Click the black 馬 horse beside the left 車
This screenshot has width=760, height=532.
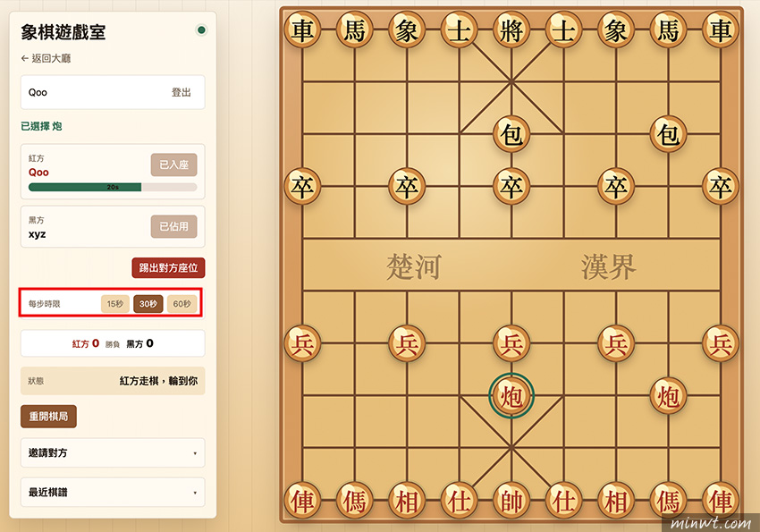(354, 30)
